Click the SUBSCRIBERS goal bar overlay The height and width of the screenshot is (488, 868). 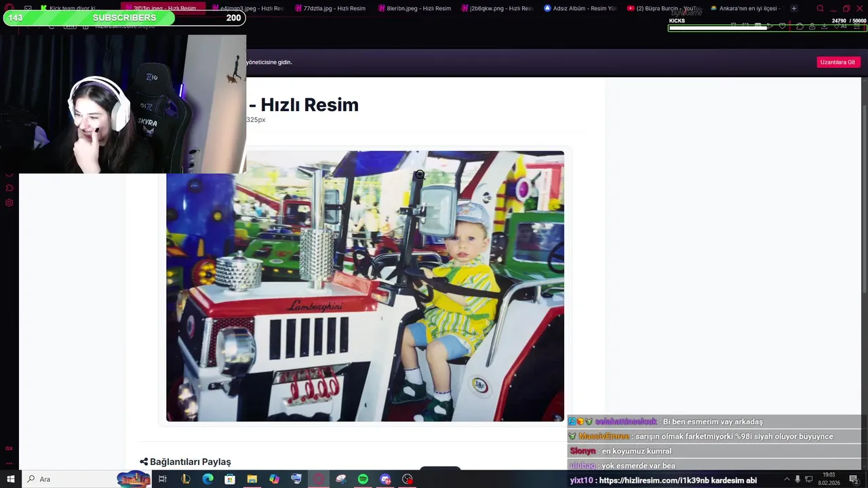pyautogui.click(x=125, y=18)
